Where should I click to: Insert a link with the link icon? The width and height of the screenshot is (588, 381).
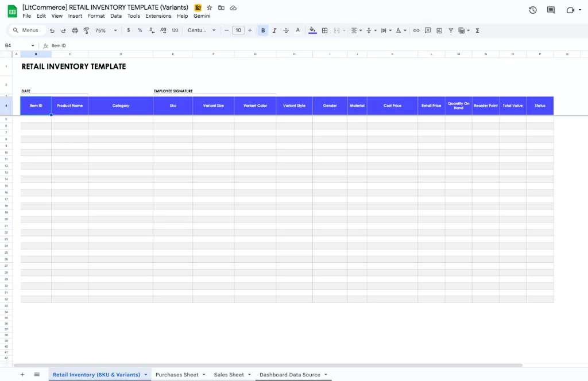[416, 30]
